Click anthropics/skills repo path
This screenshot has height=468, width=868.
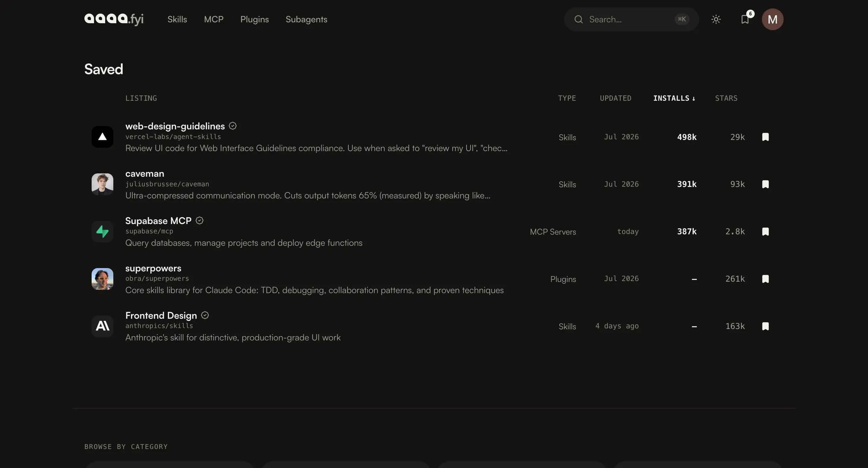click(159, 326)
